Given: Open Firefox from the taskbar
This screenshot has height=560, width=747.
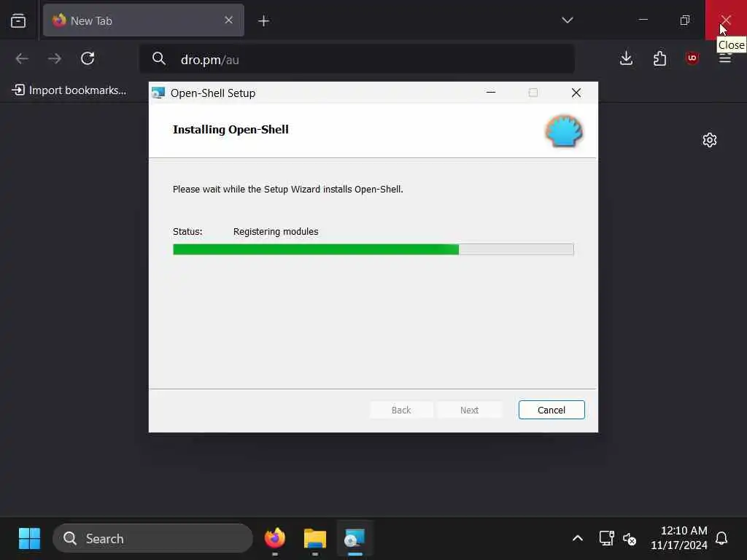Looking at the screenshot, I should click(275, 539).
